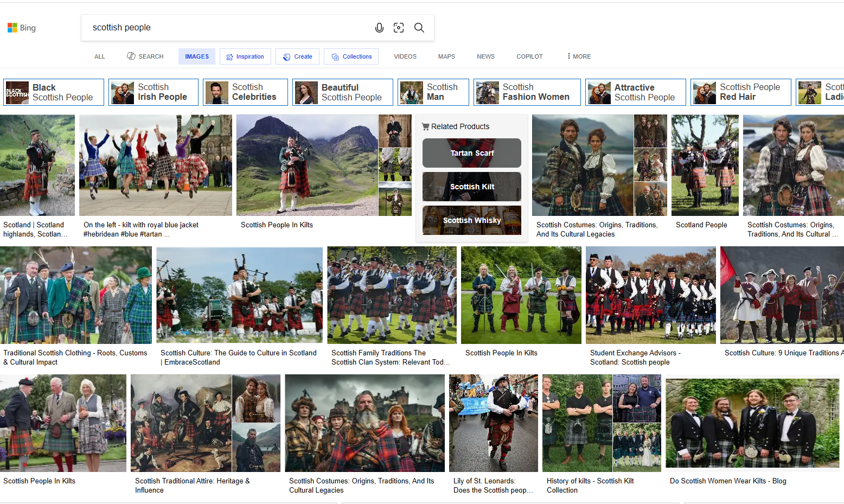Open 'Scottish Traditional Attire: Heritage & Influence' link
The width and height of the screenshot is (844, 504).
click(x=193, y=486)
